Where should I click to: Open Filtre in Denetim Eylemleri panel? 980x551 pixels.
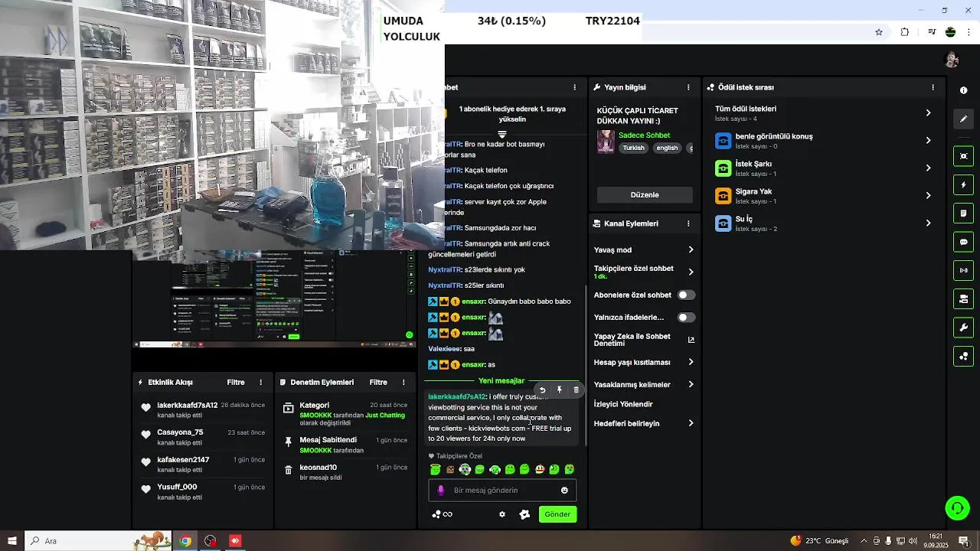[378, 383]
